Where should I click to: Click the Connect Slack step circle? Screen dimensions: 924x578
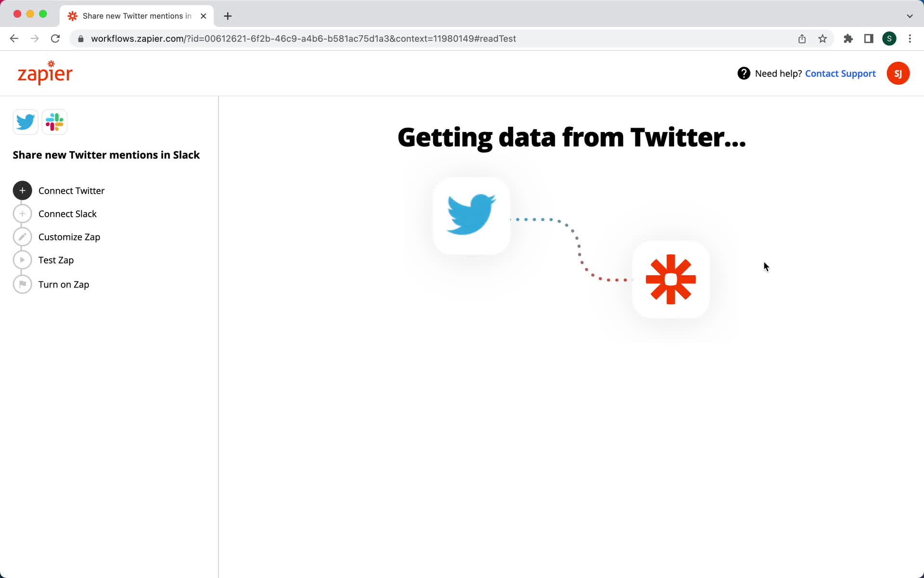tap(23, 213)
